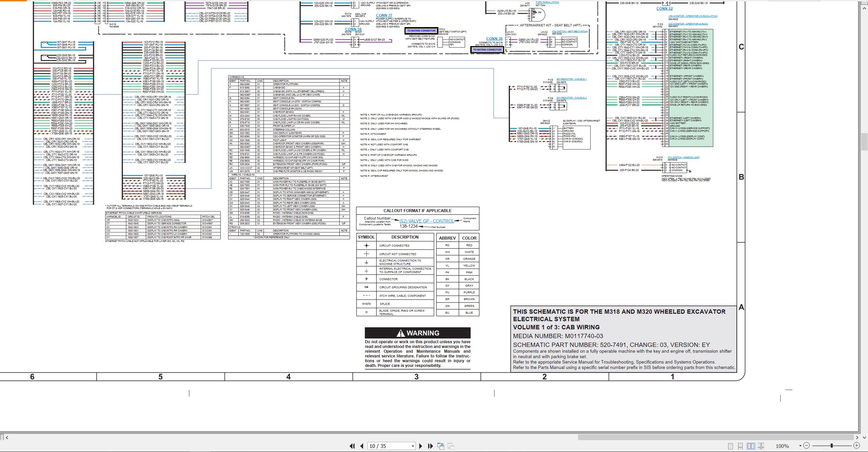Click the previous view navigation icon
Image resolution: width=868 pixels, height=452 pixels.
pos(441,446)
